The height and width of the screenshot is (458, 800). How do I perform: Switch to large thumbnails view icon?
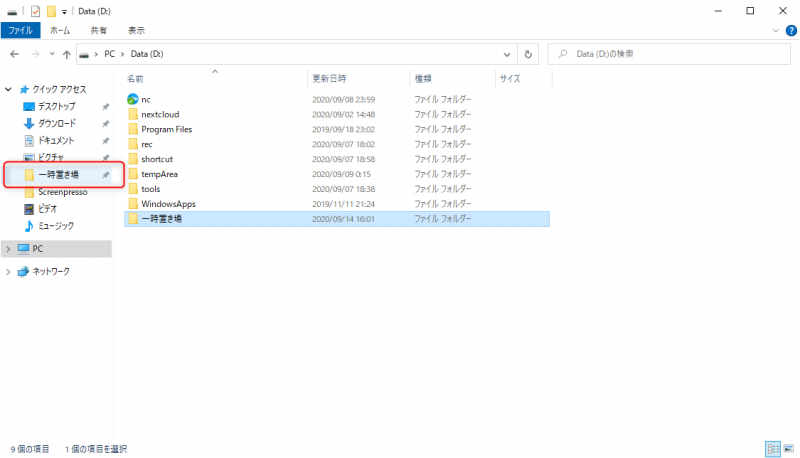pos(789,449)
